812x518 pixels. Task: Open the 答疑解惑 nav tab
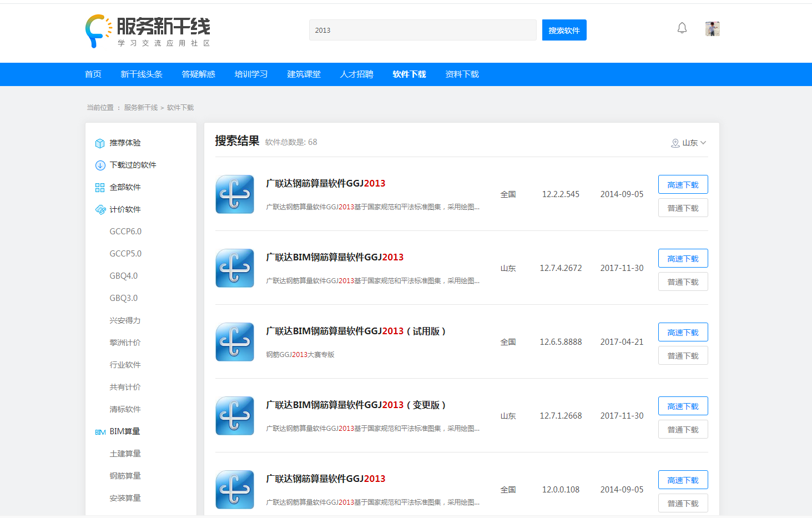pos(199,74)
